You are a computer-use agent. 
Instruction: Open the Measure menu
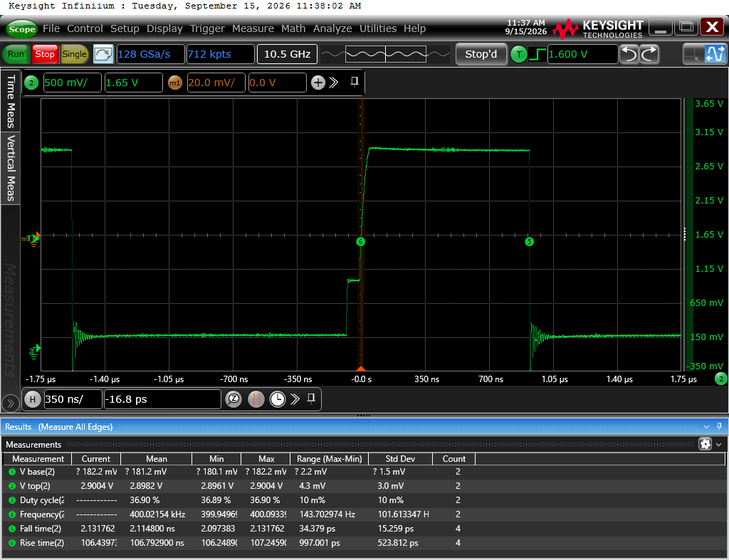pyautogui.click(x=253, y=28)
